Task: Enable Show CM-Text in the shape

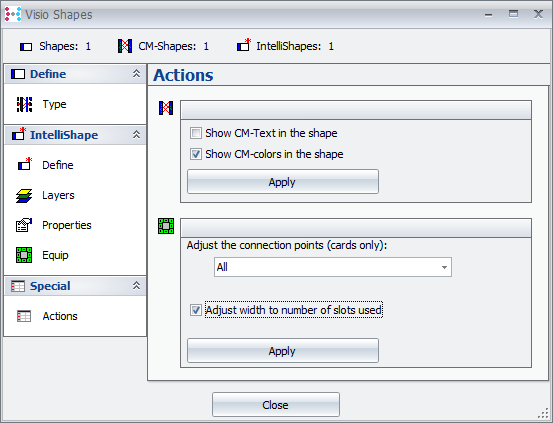Action: tap(196, 133)
